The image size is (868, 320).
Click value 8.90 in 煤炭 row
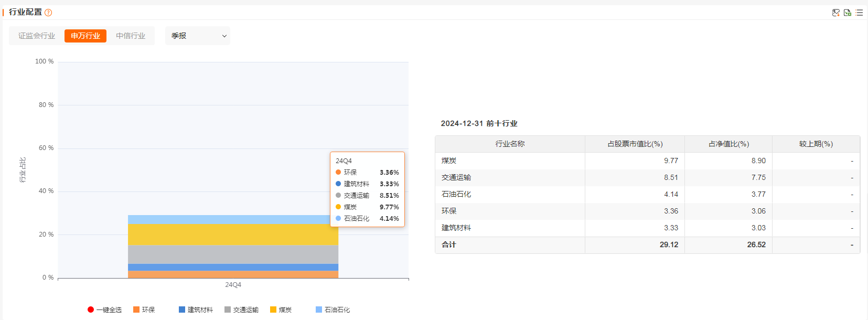click(758, 161)
